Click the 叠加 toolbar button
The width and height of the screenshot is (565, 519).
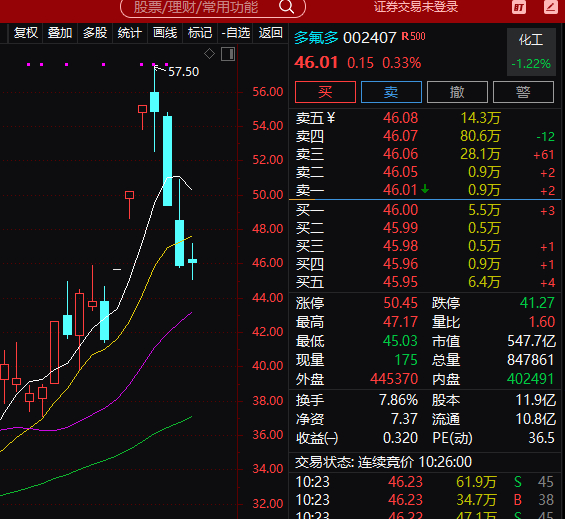tap(60, 33)
